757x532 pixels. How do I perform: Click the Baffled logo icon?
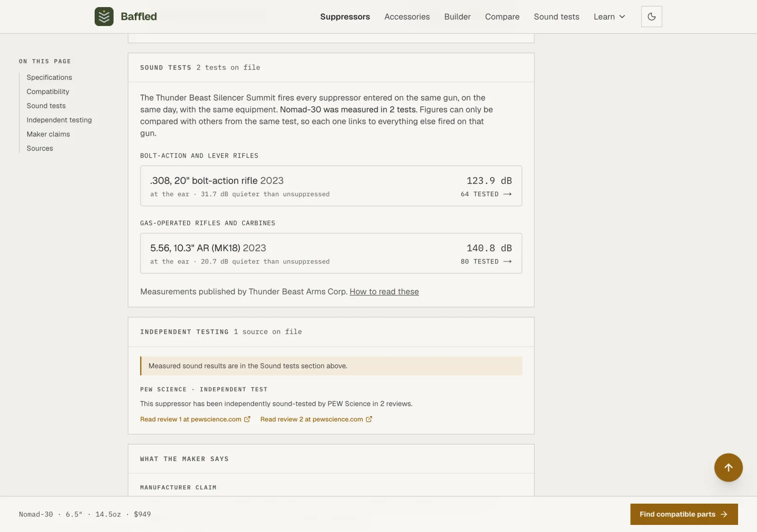pyautogui.click(x=104, y=17)
